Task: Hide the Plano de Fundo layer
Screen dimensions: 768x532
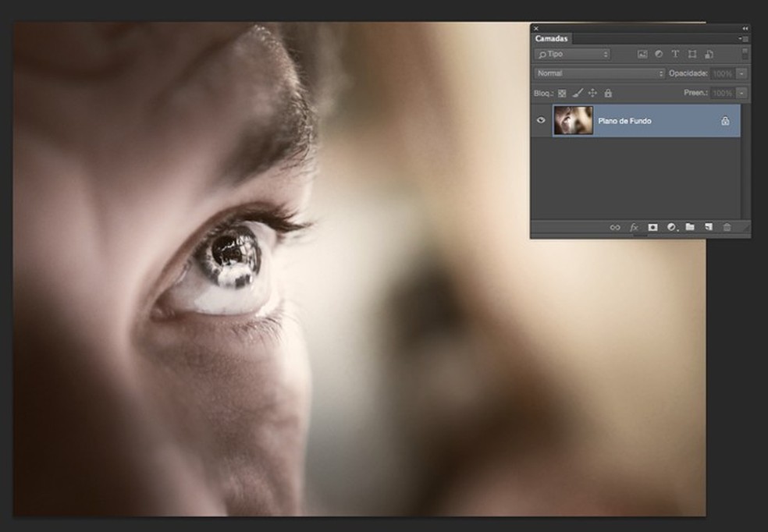Action: click(541, 120)
